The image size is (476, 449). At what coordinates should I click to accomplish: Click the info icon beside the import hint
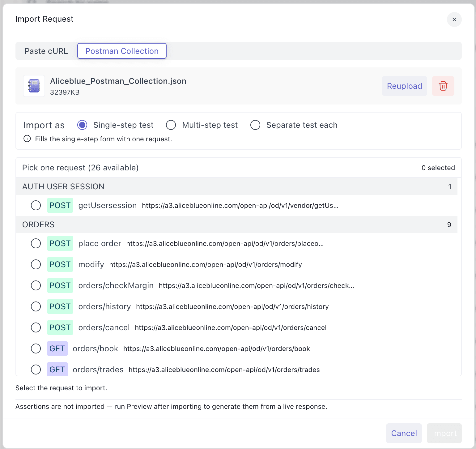pos(27,139)
